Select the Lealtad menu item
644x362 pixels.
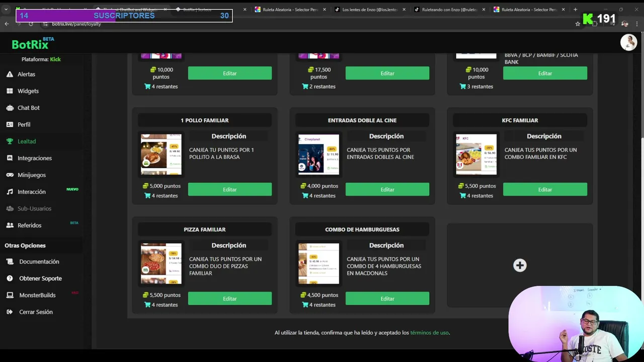click(x=27, y=141)
